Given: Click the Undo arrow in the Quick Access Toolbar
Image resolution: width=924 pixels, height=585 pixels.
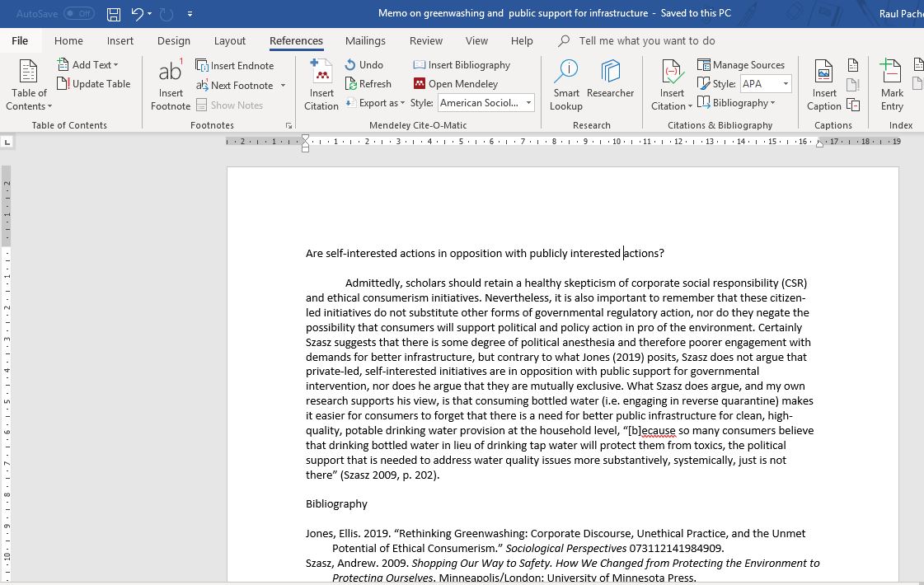Looking at the screenshot, I should coord(137,13).
